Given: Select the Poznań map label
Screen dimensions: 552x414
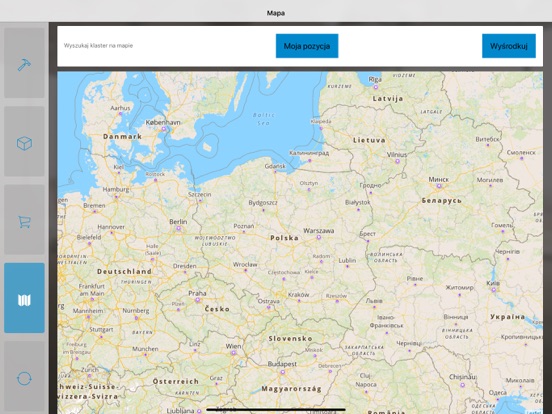Looking at the screenshot, I should click(x=244, y=226).
